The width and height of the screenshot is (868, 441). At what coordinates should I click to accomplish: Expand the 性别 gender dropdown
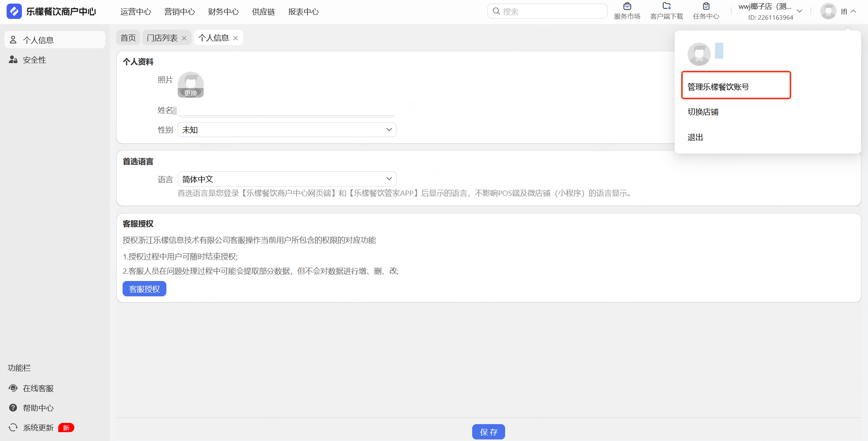287,130
